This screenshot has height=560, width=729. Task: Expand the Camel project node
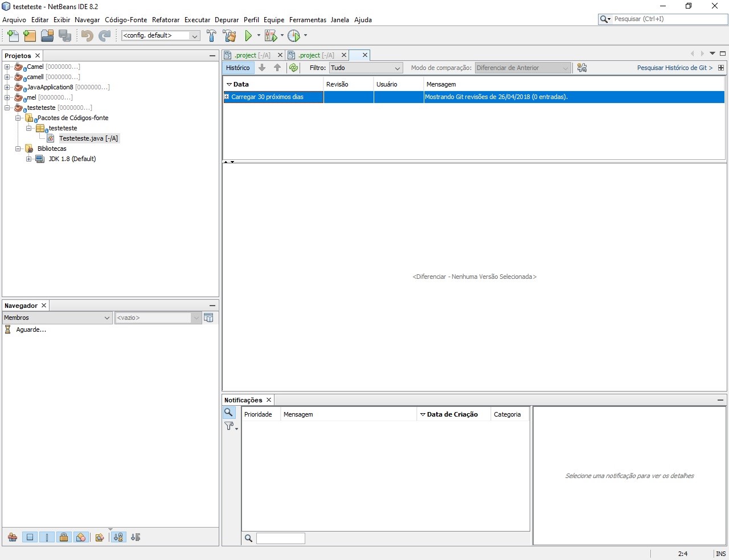click(x=7, y=67)
